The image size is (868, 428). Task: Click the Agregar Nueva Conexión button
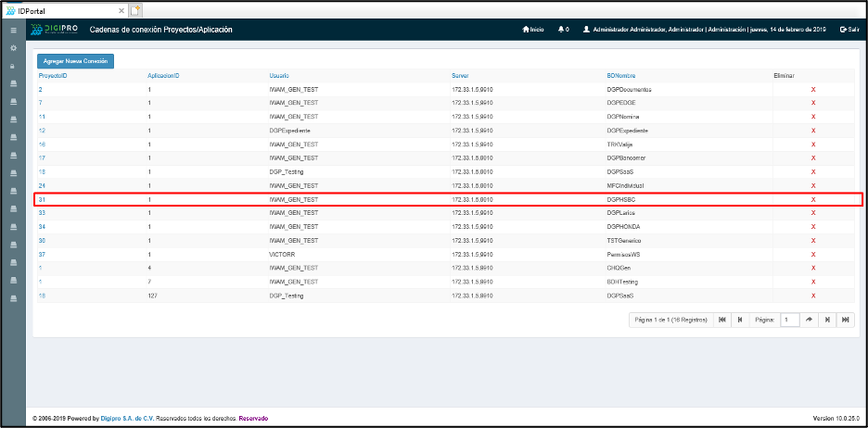[75, 61]
